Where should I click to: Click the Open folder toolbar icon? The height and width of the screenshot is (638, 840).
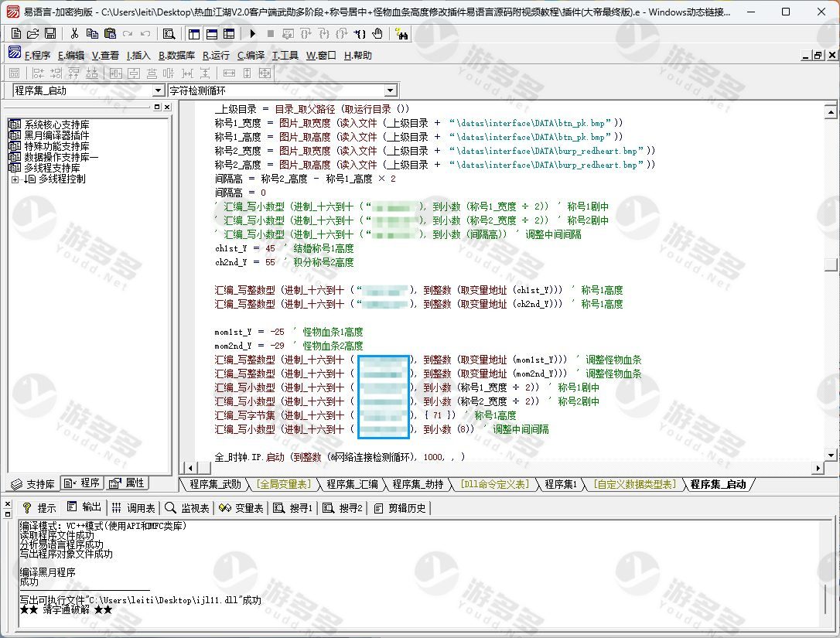click(x=32, y=33)
